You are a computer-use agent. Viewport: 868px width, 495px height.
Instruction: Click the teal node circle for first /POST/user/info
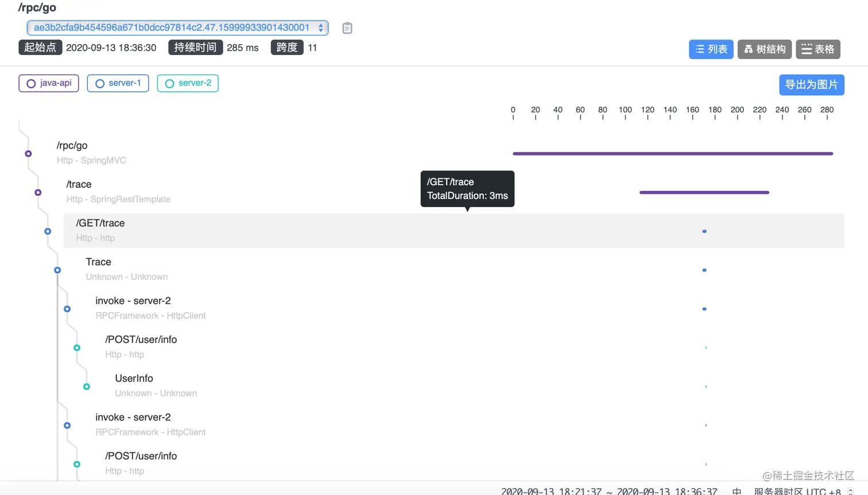(x=77, y=348)
